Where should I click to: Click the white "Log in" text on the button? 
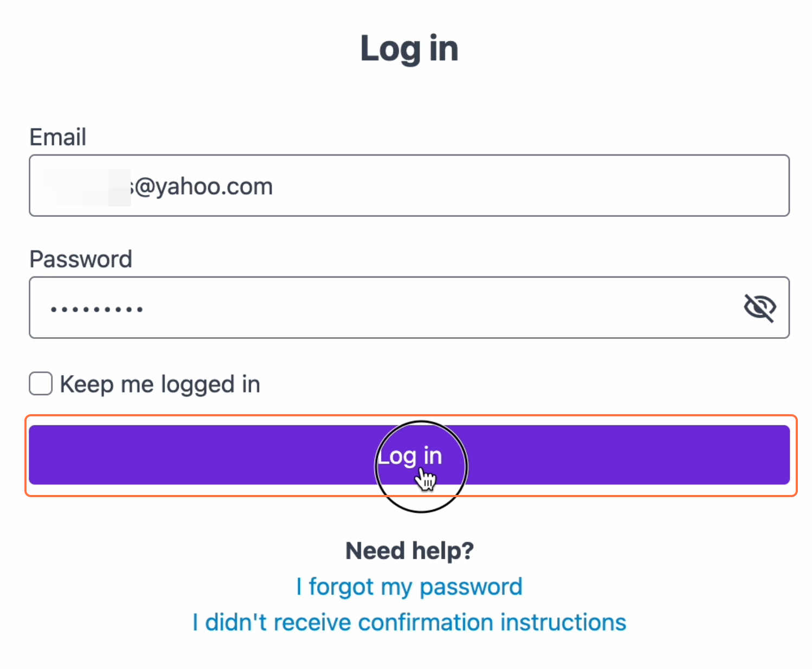(x=410, y=456)
